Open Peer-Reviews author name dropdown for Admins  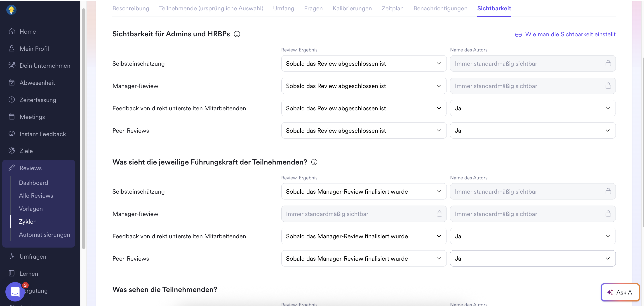[533, 130]
